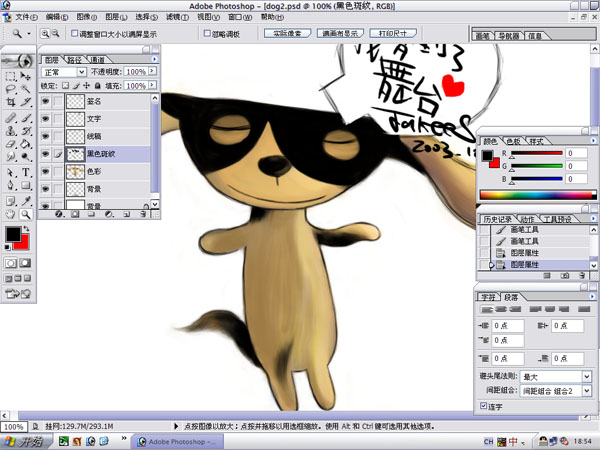Select the Shape tool

(25, 186)
